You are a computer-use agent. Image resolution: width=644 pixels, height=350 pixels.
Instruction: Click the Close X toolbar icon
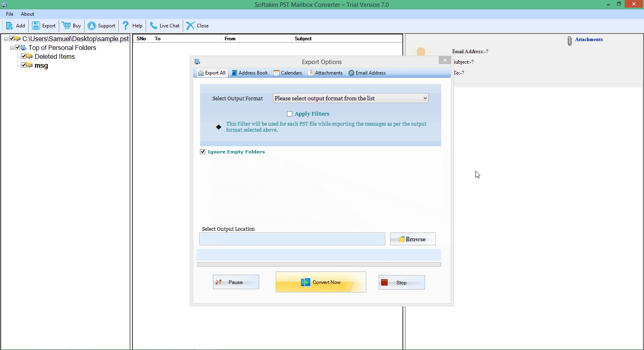190,26
